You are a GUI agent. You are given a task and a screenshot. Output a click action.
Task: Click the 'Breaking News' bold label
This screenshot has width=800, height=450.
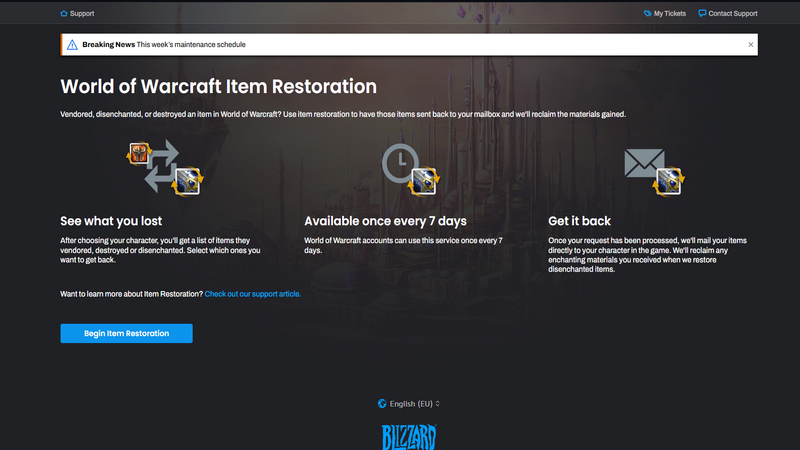pos(108,45)
